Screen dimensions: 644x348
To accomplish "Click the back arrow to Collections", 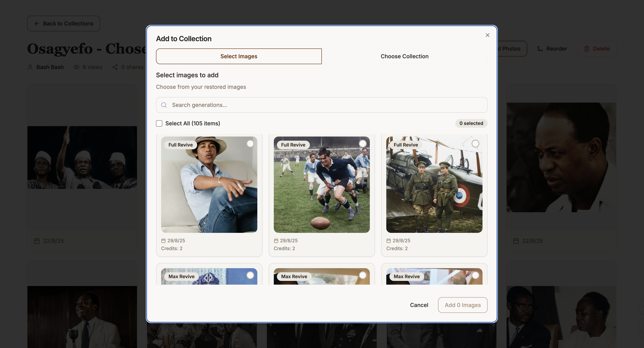I will coord(37,24).
